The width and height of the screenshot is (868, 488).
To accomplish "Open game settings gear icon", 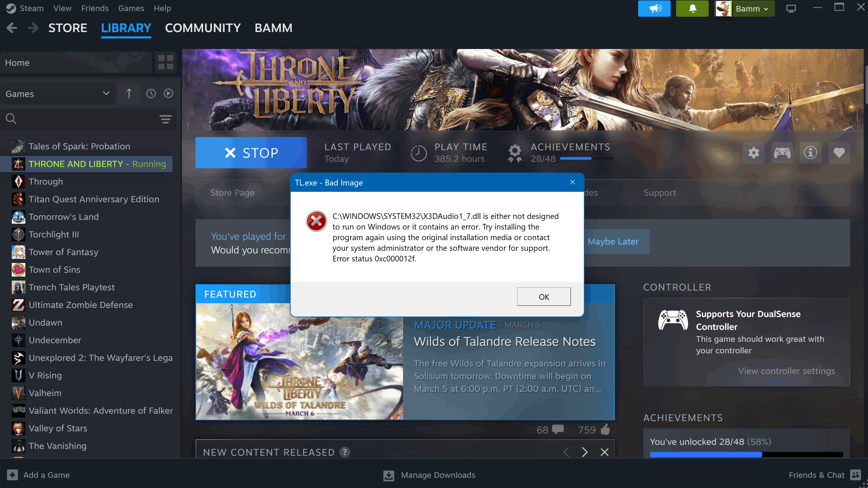I will click(x=754, y=153).
